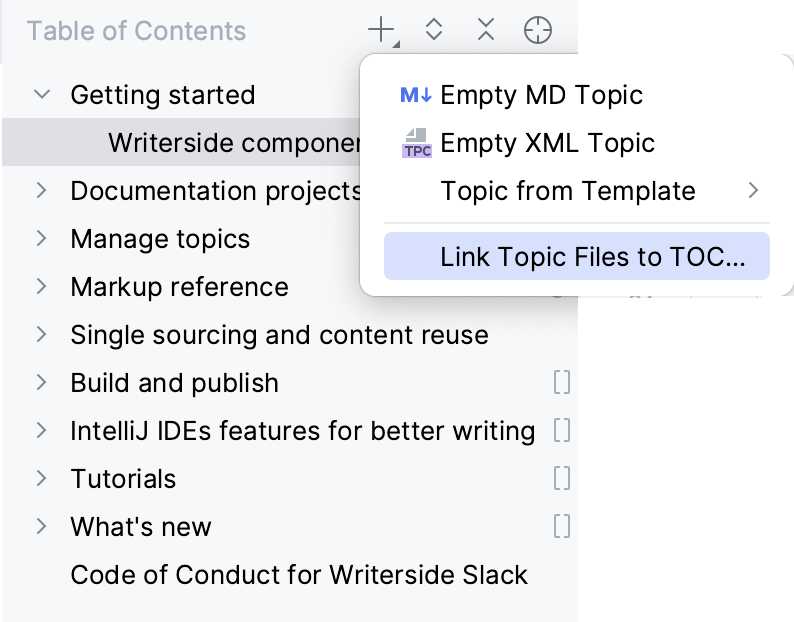Click the crosshair Select Opened File icon
Screen dimensions: 794x622
[538, 31]
